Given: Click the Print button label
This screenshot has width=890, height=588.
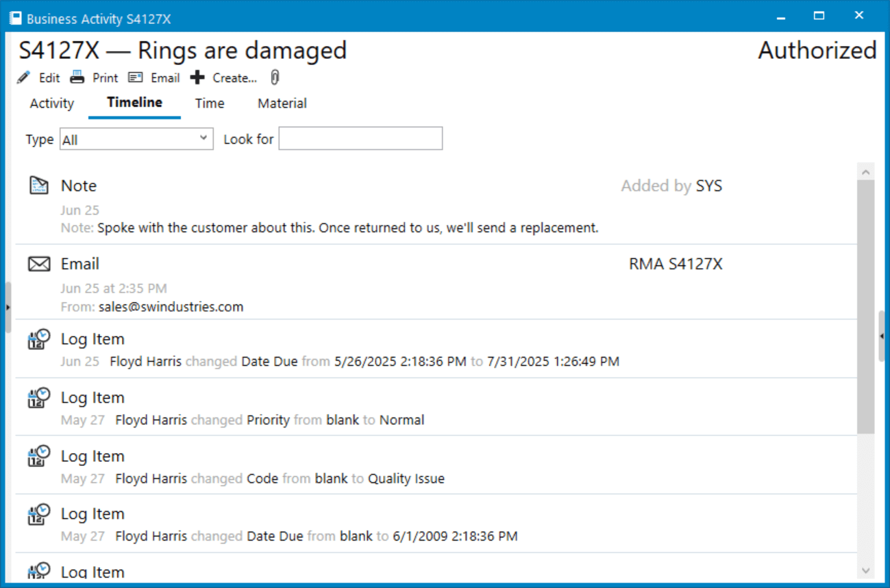Looking at the screenshot, I should click(x=106, y=78).
